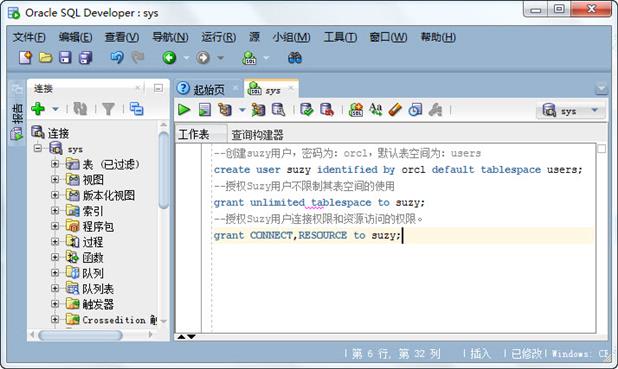Save using the floppy disk icon
Viewport: 618px width, 369px height.
click(x=65, y=58)
